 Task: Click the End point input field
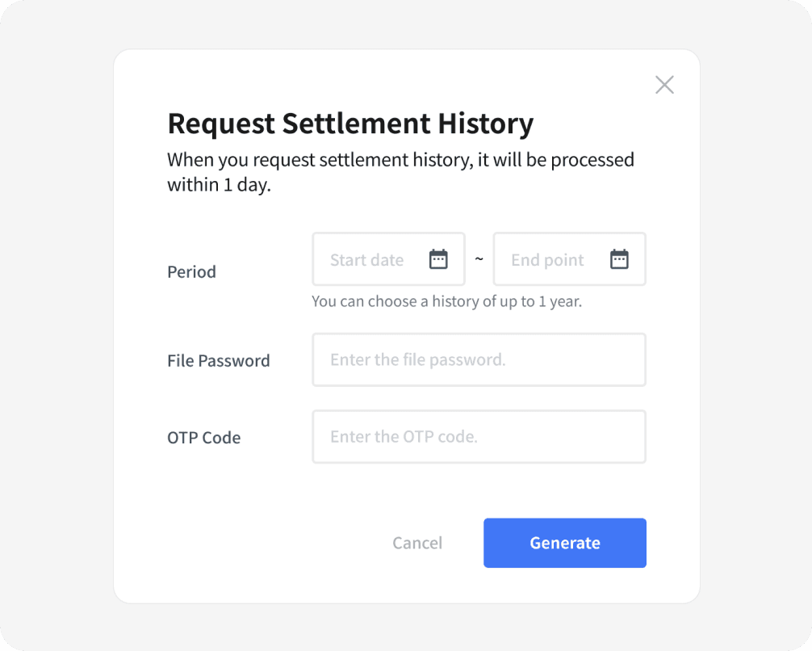tap(552, 259)
